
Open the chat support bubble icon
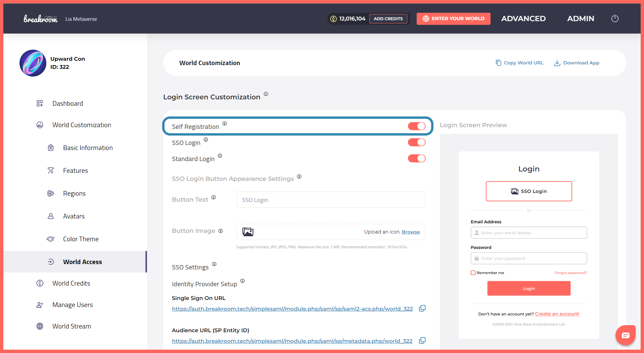click(x=625, y=335)
